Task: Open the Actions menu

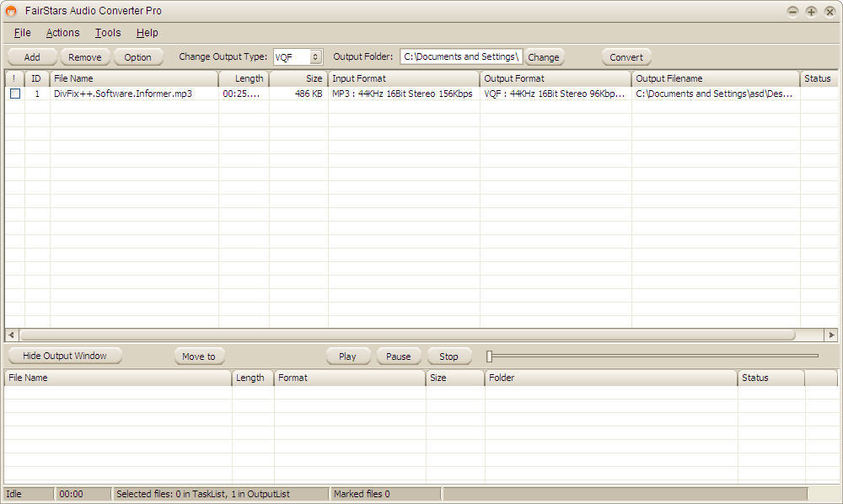Action: (63, 33)
